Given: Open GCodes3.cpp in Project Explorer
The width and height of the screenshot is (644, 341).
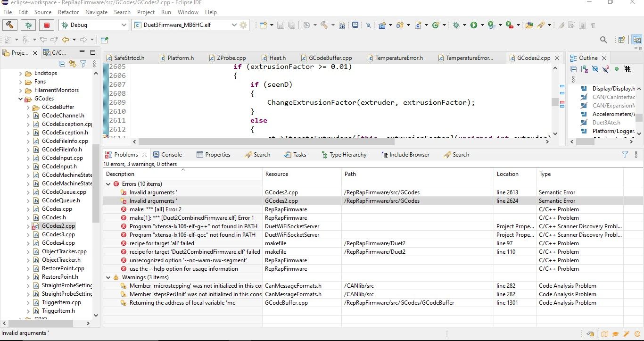Looking at the screenshot, I should click(x=58, y=234).
